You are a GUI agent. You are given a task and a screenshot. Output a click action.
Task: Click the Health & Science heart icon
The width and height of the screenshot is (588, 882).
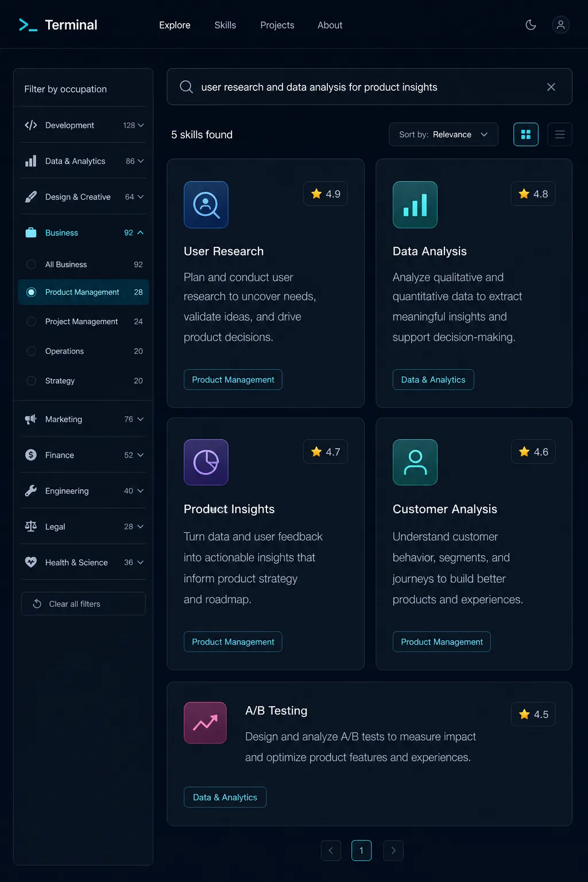31,562
